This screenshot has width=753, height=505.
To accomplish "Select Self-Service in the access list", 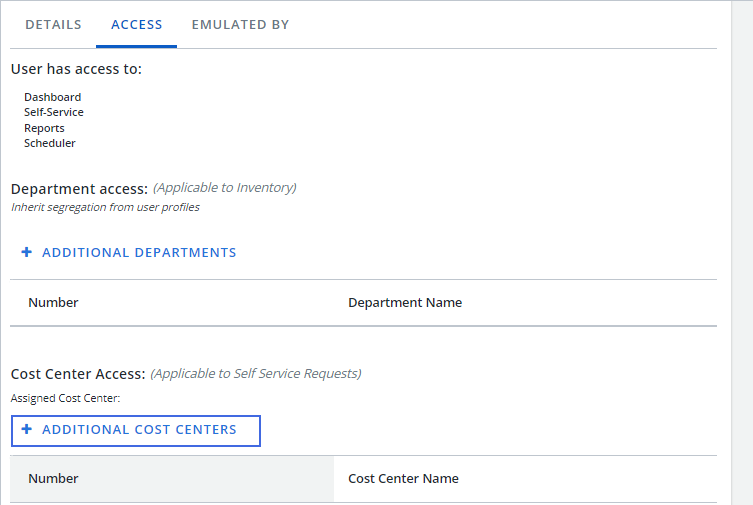I will click(54, 112).
